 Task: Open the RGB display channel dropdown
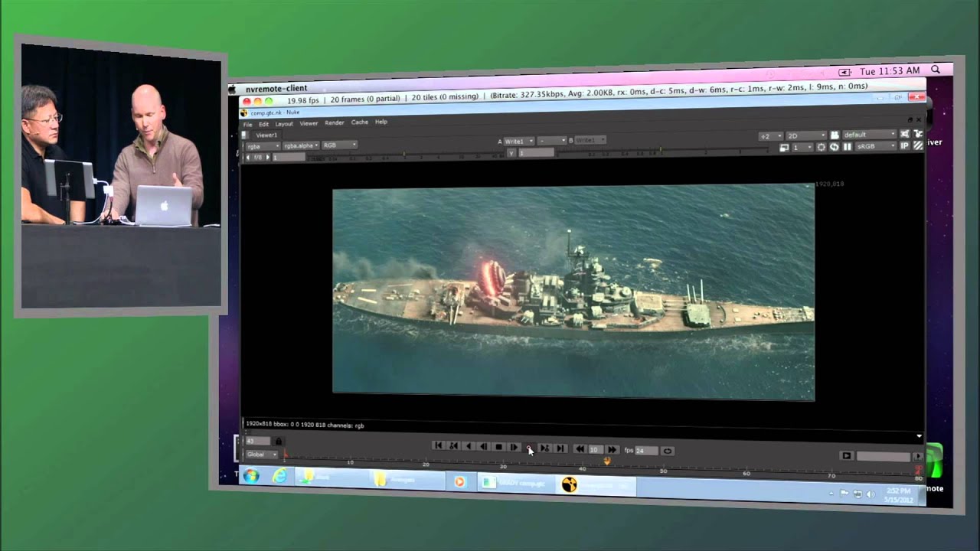(x=339, y=145)
